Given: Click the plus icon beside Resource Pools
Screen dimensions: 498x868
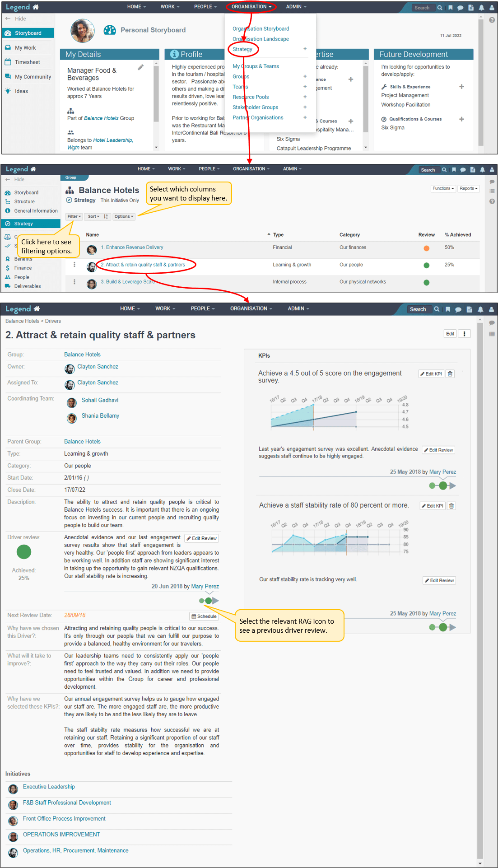Looking at the screenshot, I should 305,97.
